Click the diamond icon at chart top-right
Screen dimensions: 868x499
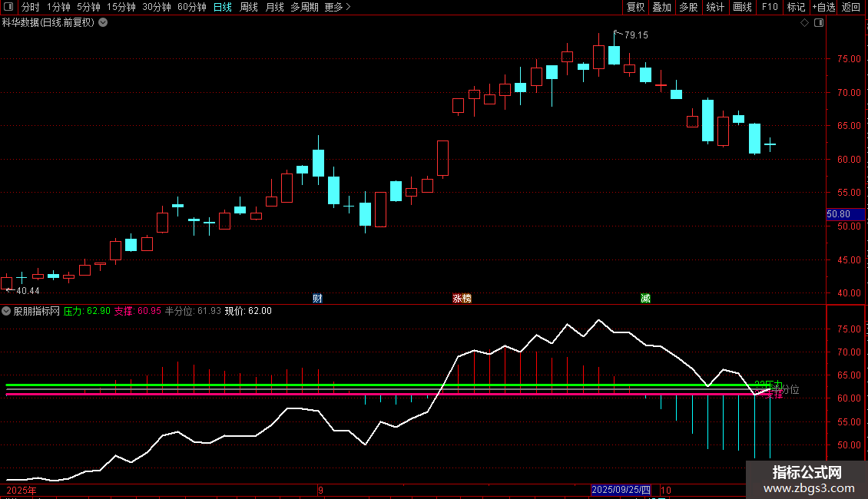pyautogui.click(x=805, y=23)
